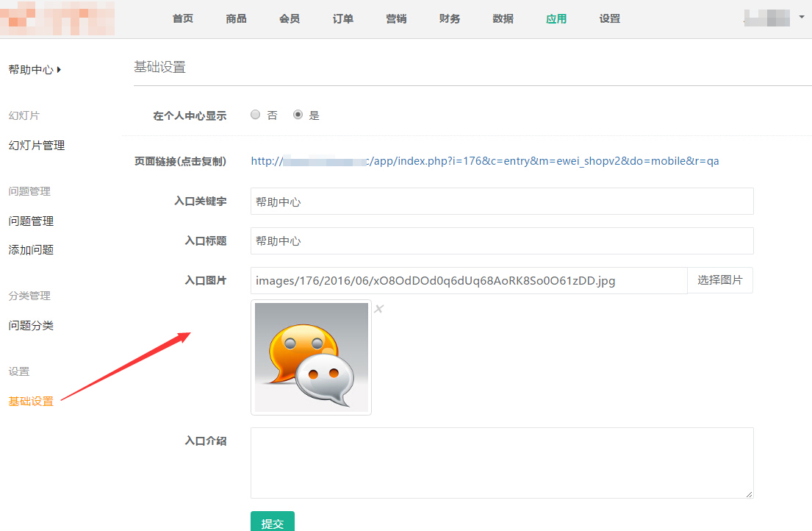812x531 pixels.
Task: Open the 设置 top menu
Action: pos(609,19)
